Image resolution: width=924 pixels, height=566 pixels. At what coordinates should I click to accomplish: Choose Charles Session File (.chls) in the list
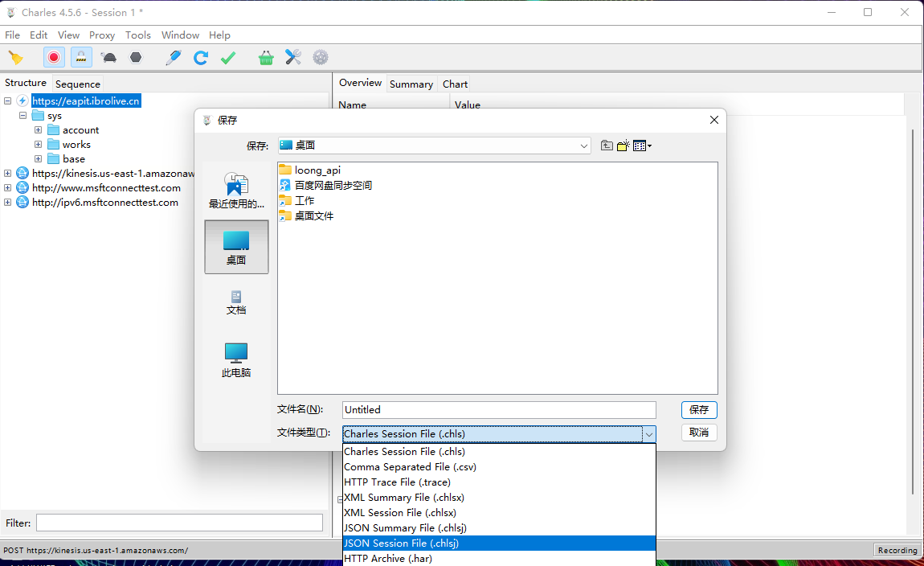point(499,452)
